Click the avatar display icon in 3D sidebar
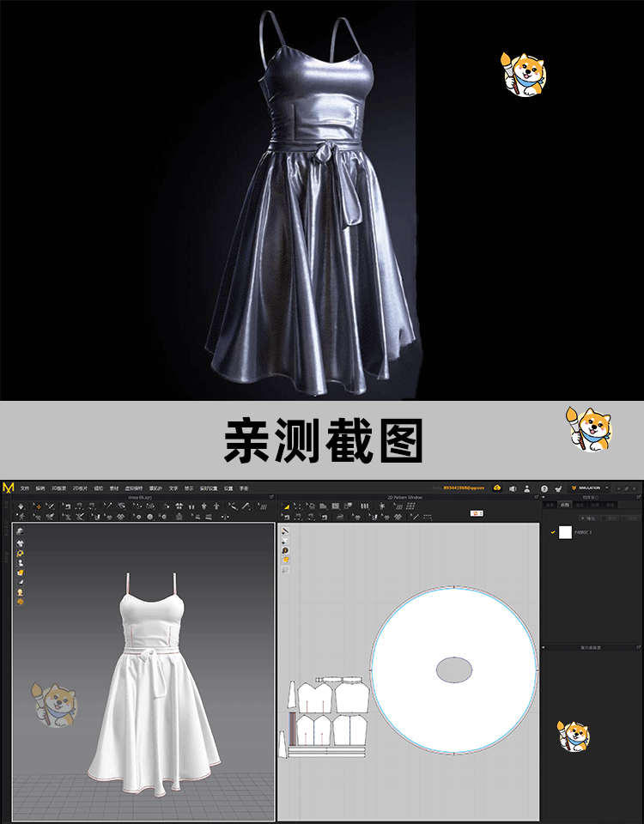Image resolution: width=644 pixels, height=824 pixels. pos(20,563)
